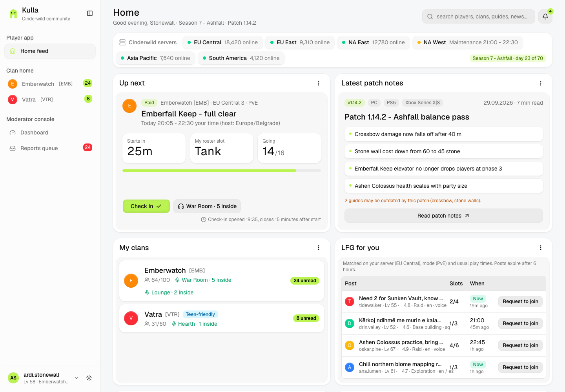Screen dimensions: 565x392
Task: Click Emberwatch members icon 64/100
Action: coord(147,280)
